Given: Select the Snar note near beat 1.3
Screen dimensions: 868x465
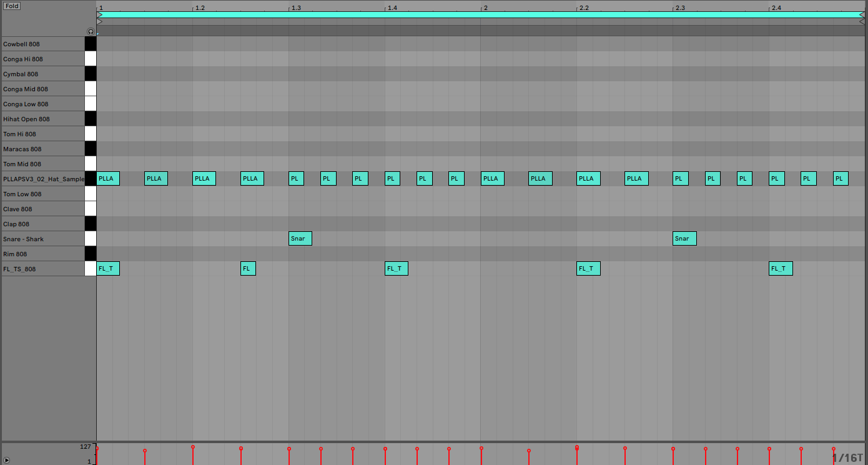Looking at the screenshot, I should [x=299, y=238].
